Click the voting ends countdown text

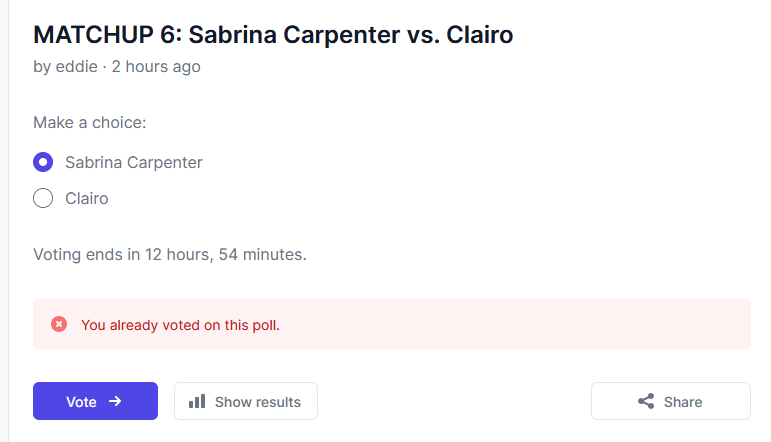[170, 255]
